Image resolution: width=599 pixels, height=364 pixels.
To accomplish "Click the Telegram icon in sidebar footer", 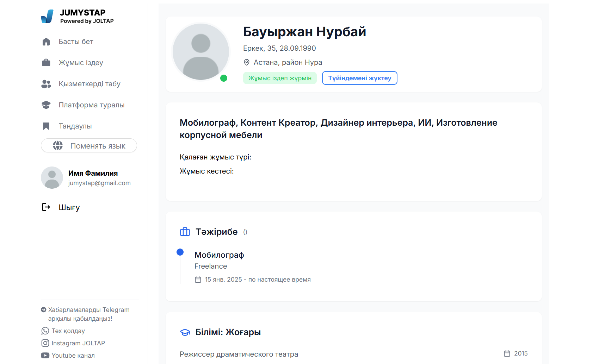I will click(44, 310).
